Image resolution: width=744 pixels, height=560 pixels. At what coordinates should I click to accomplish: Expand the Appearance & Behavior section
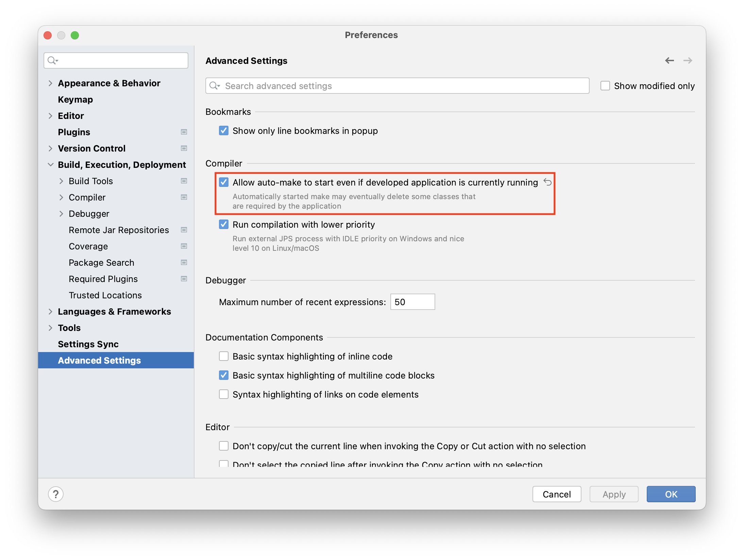(x=50, y=83)
